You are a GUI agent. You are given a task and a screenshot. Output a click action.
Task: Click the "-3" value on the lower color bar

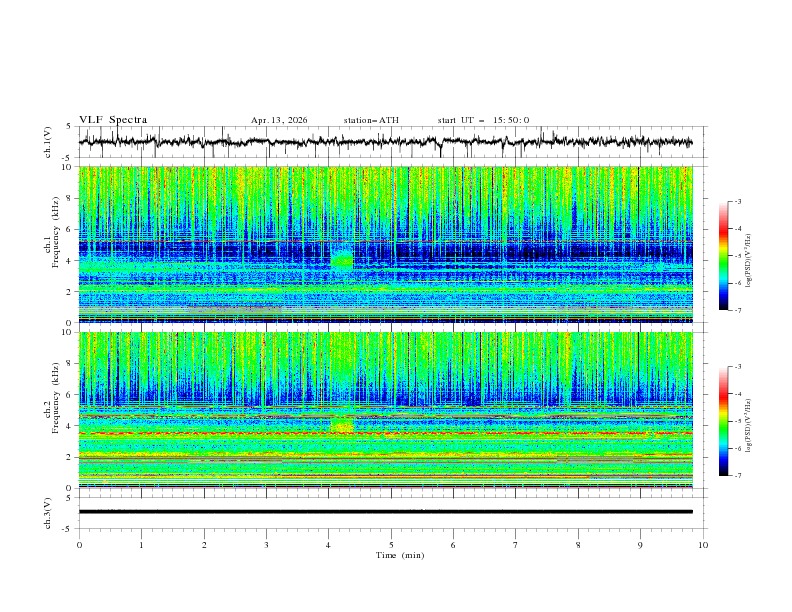tap(738, 367)
